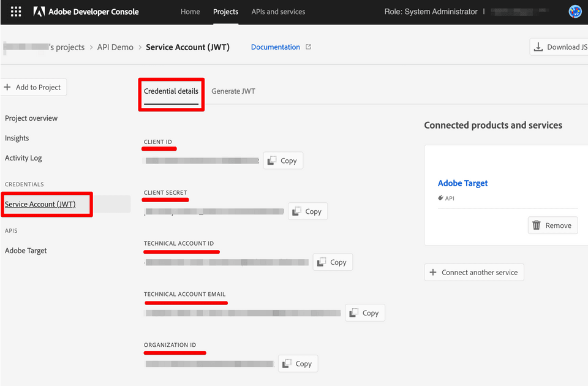Click Connect another service button
The image size is (588, 386).
point(474,272)
